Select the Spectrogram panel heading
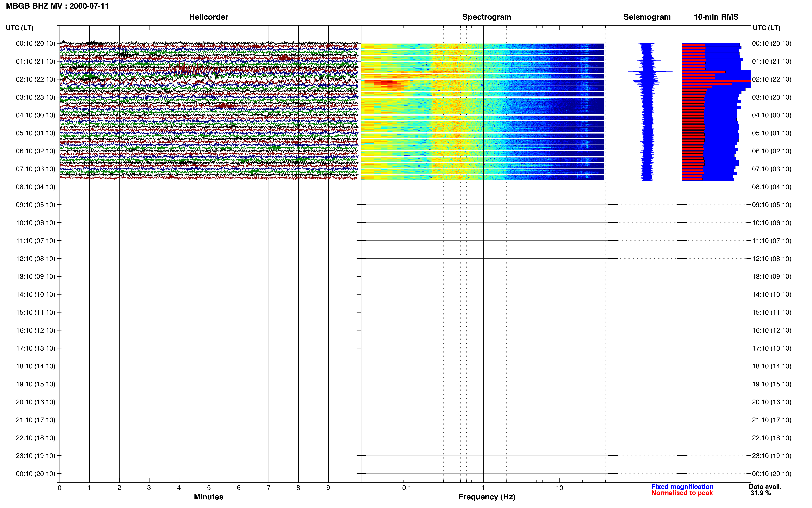812x508 pixels. tap(487, 17)
